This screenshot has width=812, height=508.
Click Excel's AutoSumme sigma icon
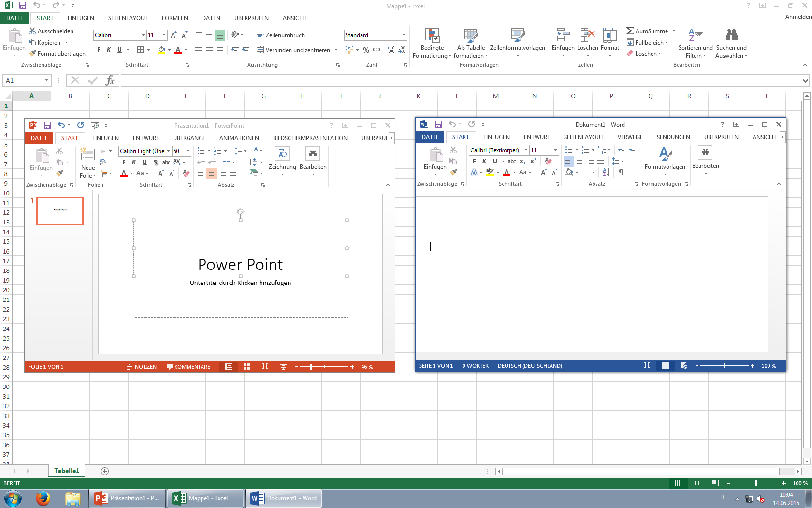click(x=630, y=31)
